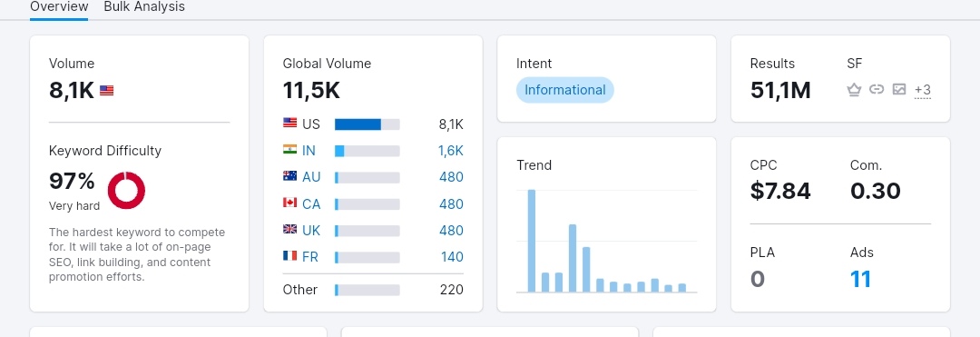Click the red Keyword Difficulty donut chart
980x337 pixels.
click(126, 190)
